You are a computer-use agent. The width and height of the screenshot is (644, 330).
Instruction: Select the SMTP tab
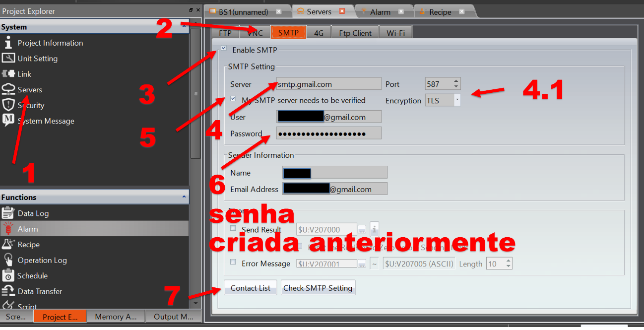click(x=288, y=33)
